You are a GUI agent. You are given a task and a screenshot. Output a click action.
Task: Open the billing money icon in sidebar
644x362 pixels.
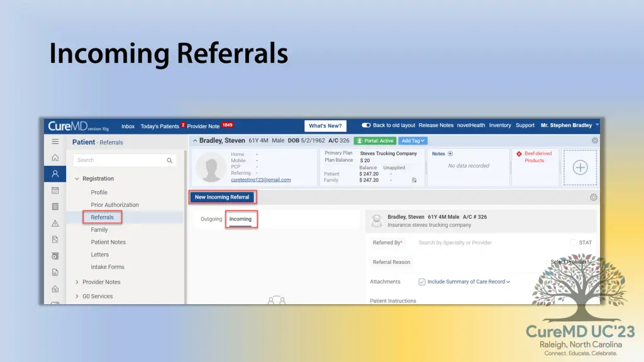click(x=55, y=256)
